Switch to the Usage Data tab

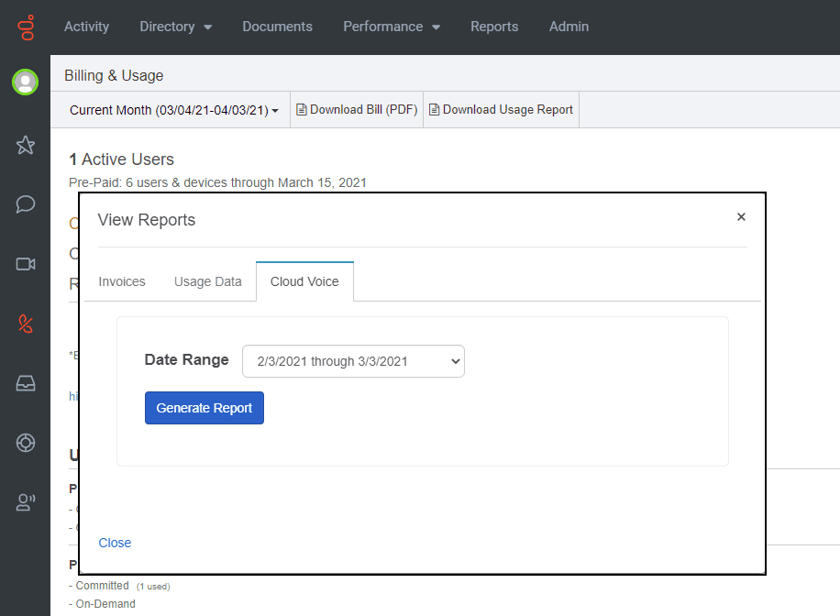tap(208, 281)
